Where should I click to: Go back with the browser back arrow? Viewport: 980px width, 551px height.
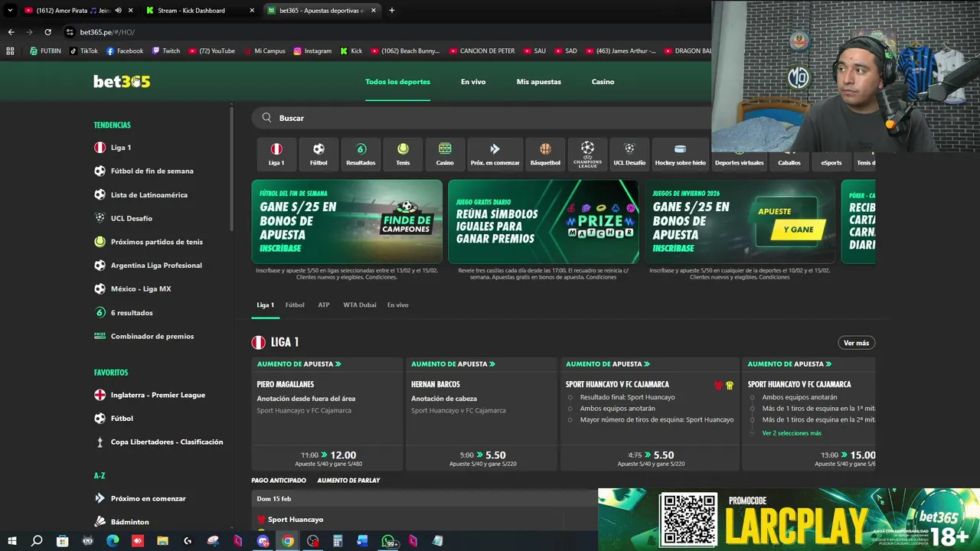(x=11, y=32)
